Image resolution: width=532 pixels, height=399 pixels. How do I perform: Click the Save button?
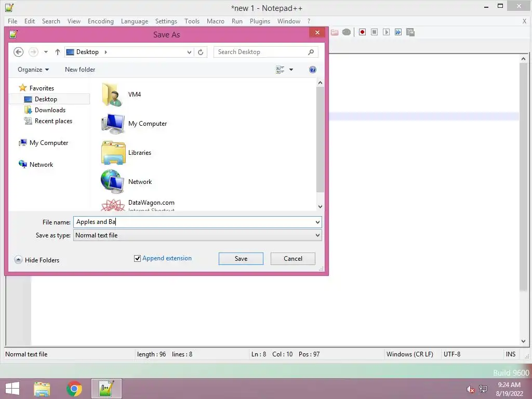coord(241,259)
